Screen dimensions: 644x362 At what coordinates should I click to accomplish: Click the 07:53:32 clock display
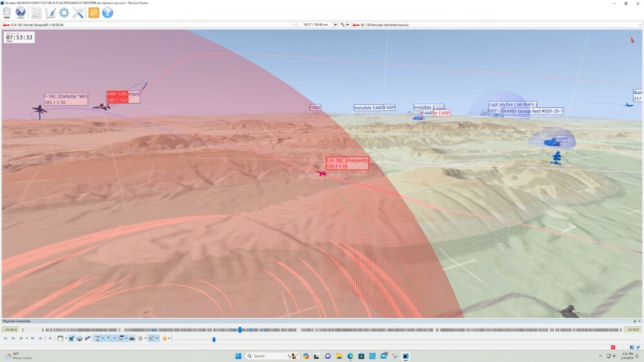(19, 37)
